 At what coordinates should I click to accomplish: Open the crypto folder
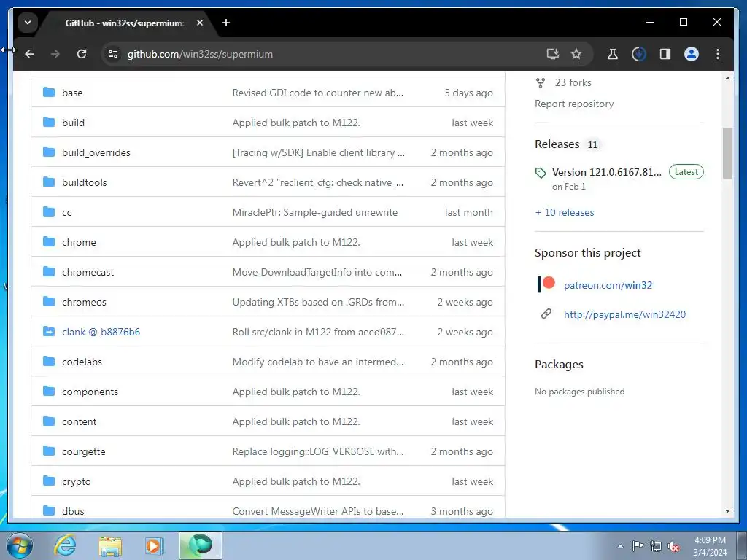pyautogui.click(x=76, y=481)
